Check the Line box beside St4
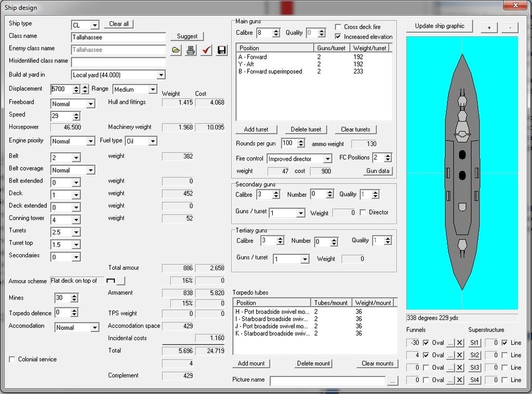The width and height of the screenshot is (532, 394). point(505,380)
